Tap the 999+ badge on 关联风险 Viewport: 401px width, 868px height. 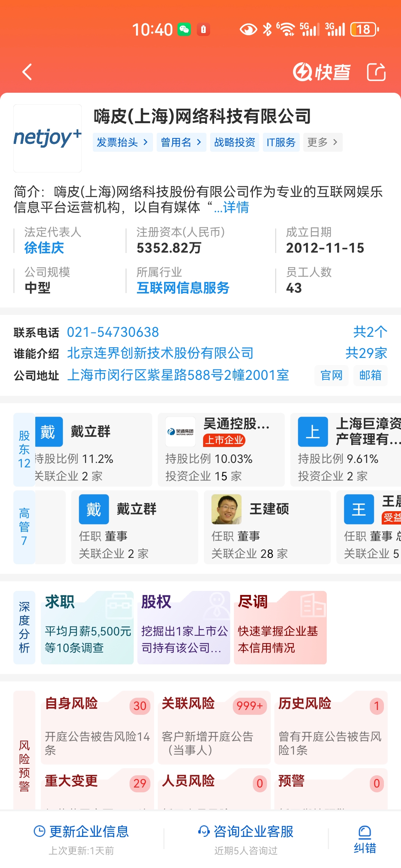pos(250,706)
